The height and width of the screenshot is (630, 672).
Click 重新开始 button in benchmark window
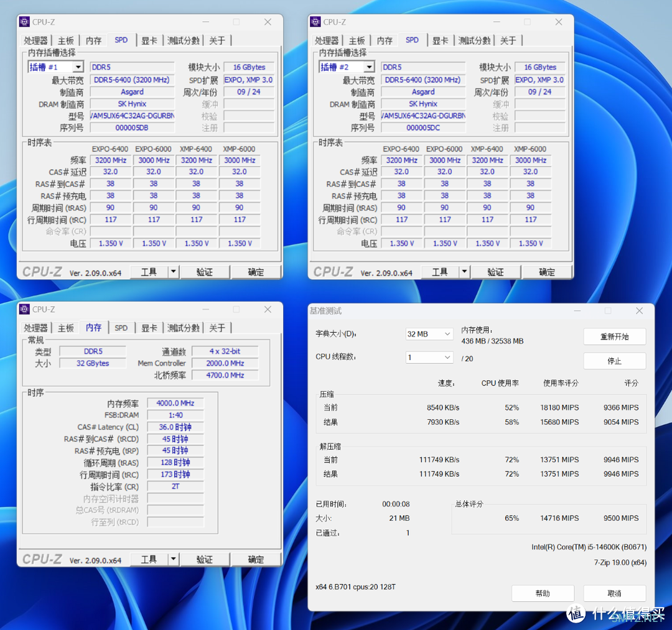click(x=615, y=336)
